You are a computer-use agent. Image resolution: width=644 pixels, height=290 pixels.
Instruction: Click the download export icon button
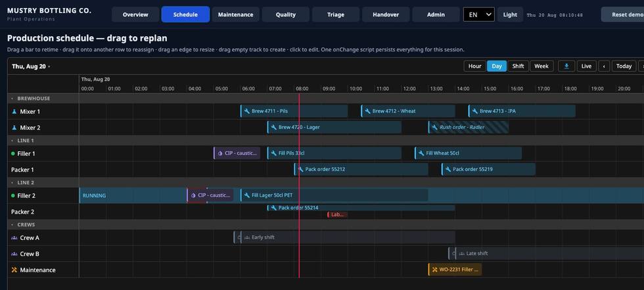click(566, 66)
